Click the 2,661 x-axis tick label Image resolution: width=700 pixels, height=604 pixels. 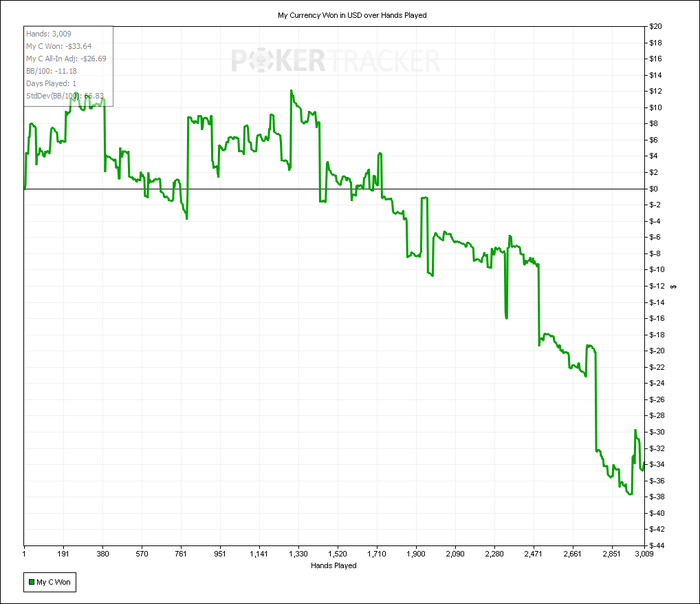573,554
